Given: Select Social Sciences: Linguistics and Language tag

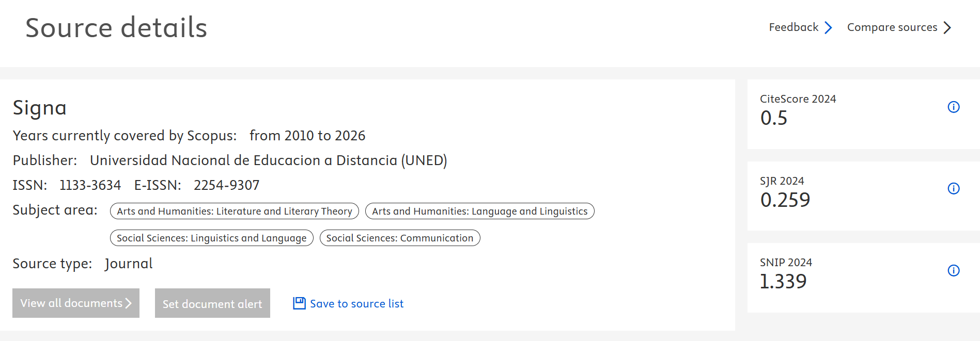Looking at the screenshot, I should click(211, 238).
